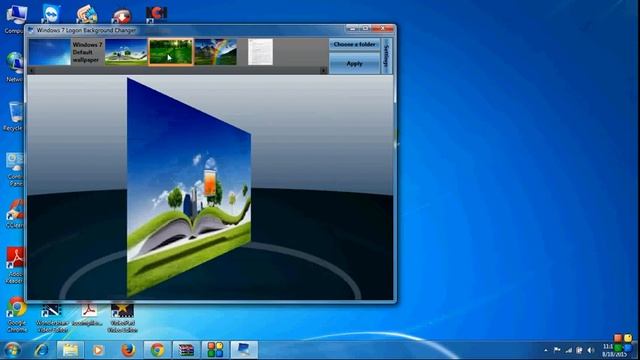Switch to Chrome on the taskbar
This screenshot has width=640, height=360.
pos(157,350)
